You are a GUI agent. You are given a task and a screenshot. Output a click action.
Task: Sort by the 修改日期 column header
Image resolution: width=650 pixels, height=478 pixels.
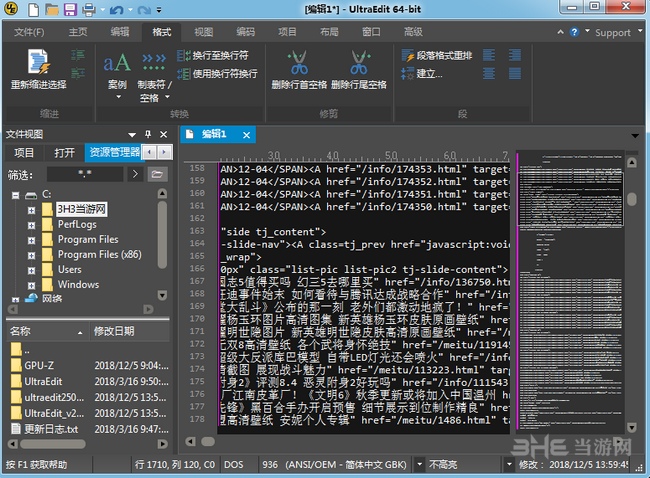point(130,331)
